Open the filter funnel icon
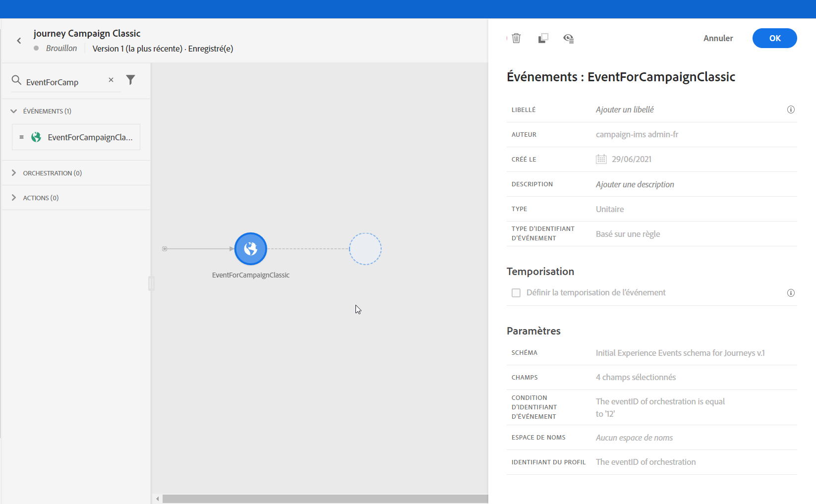This screenshot has height=504, width=816. click(130, 80)
